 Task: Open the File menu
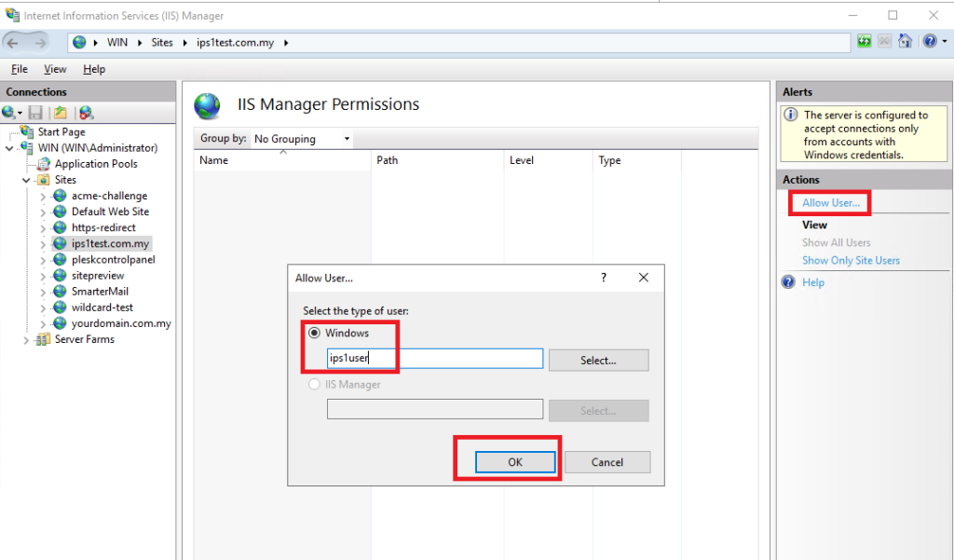click(x=19, y=69)
